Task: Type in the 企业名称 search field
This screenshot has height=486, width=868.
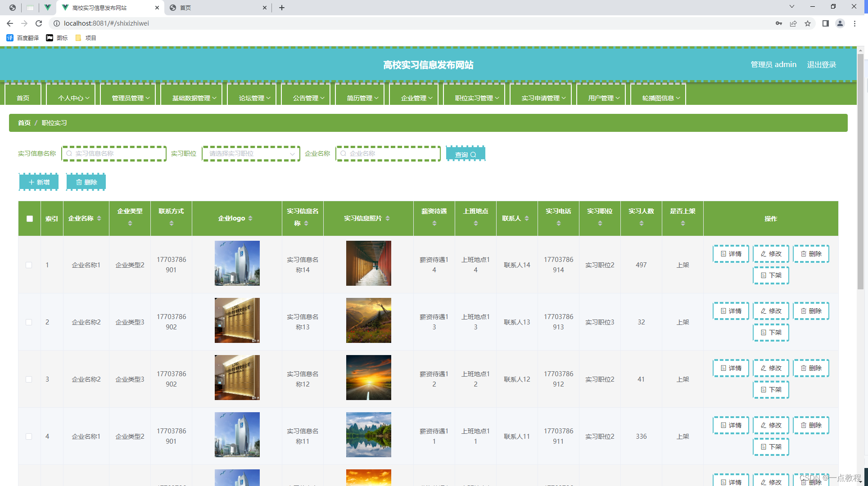Action: coord(388,153)
